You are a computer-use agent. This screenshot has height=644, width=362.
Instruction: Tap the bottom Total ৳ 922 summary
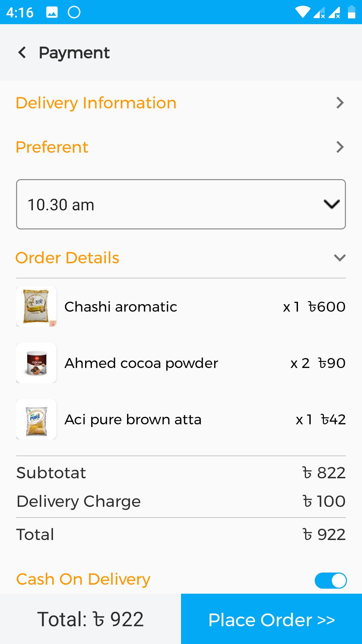[x=90, y=619]
